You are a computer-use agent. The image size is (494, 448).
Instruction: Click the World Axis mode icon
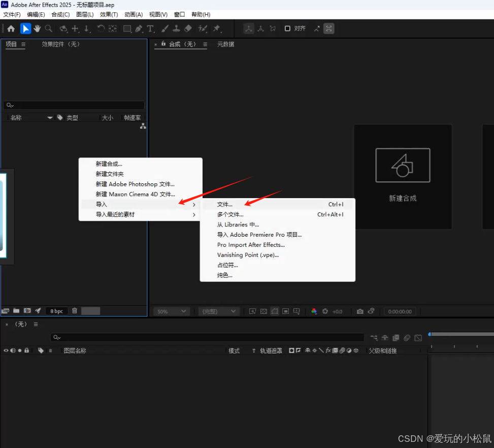pos(260,28)
